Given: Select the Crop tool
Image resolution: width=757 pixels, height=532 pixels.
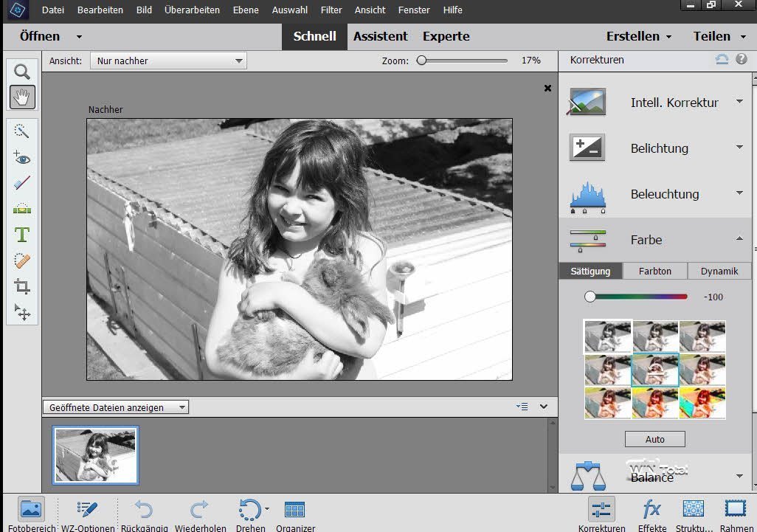Looking at the screenshot, I should pos(22,287).
